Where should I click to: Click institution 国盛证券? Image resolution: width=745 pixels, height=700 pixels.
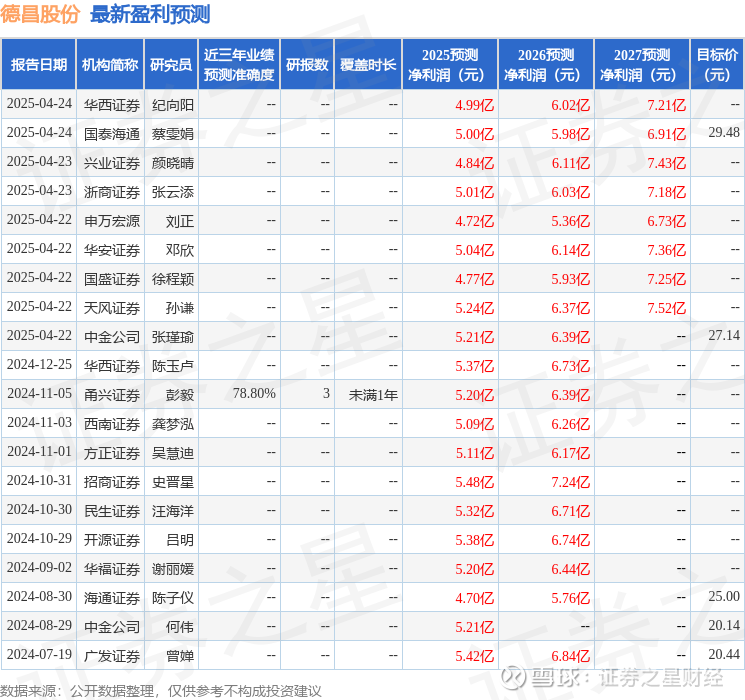(x=112, y=278)
